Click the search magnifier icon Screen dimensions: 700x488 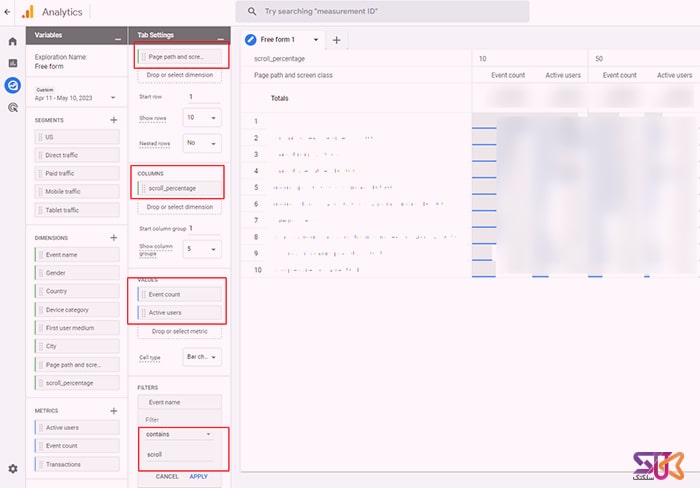(252, 12)
